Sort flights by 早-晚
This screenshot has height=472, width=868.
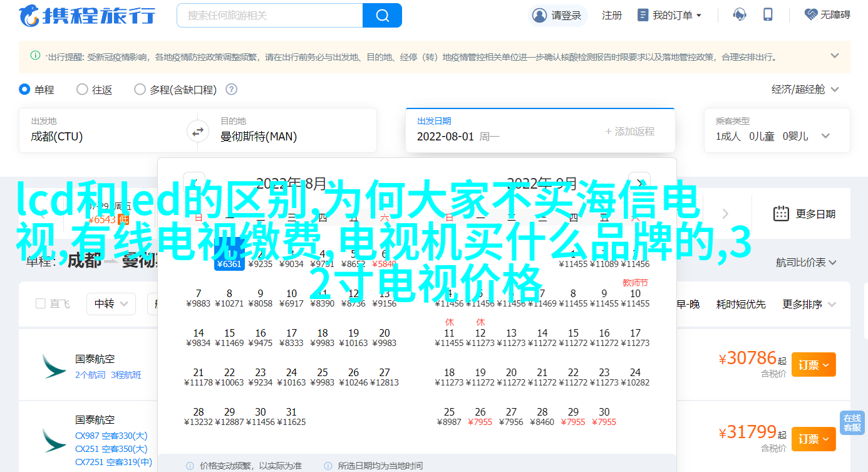[x=688, y=304]
